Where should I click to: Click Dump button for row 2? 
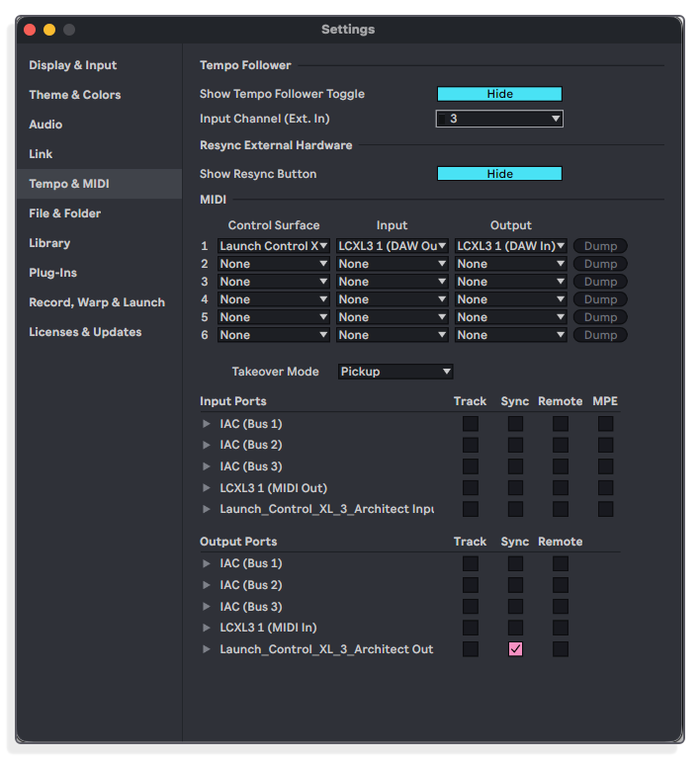(x=600, y=264)
